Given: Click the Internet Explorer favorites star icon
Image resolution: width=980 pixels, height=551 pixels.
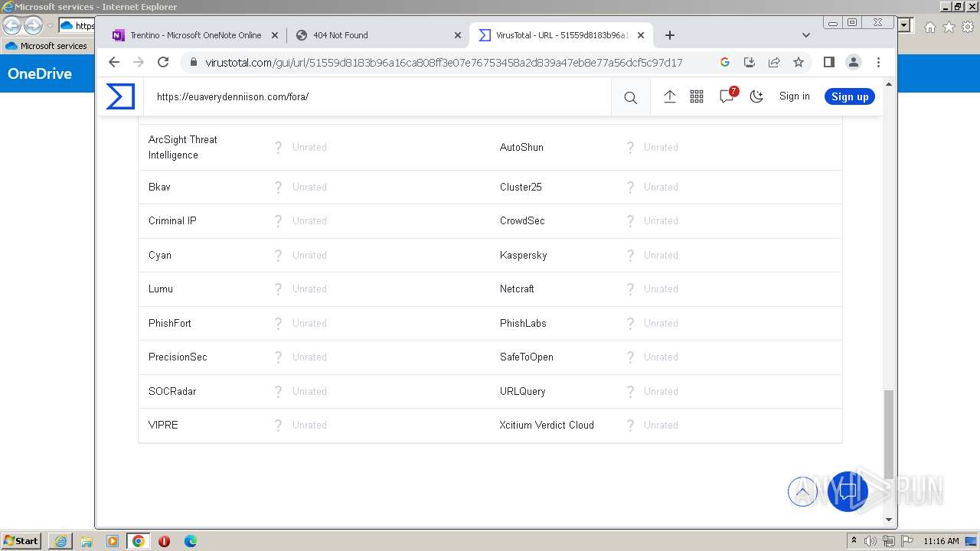Looking at the screenshot, I should 949,27.
